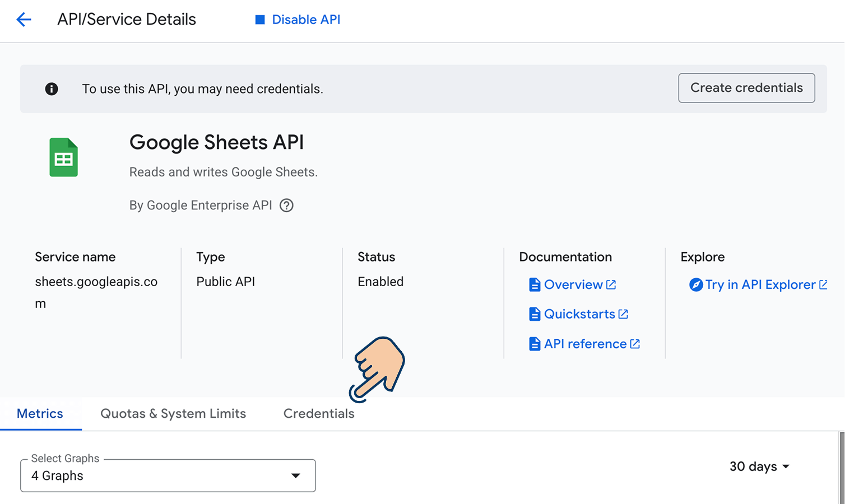
Task: Switch to the Metrics tab
Action: point(40,414)
